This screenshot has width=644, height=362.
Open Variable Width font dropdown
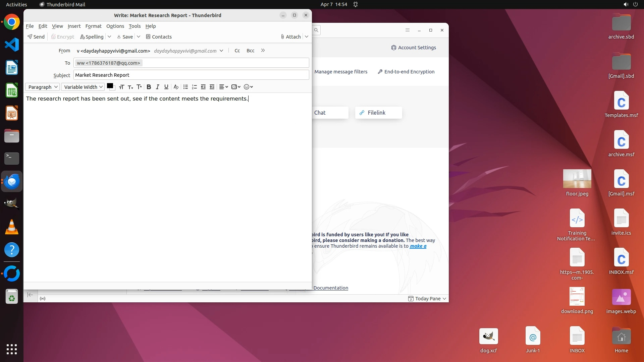pos(83,87)
